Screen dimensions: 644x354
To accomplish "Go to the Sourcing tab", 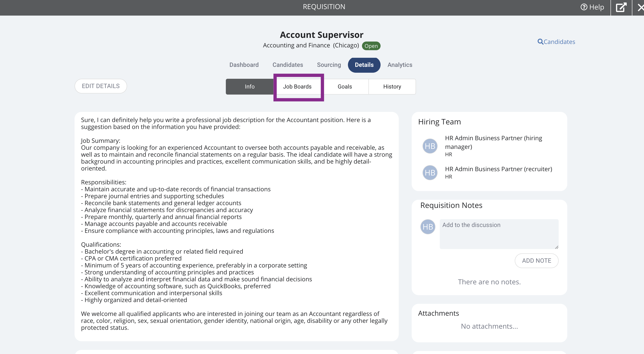I will (329, 65).
